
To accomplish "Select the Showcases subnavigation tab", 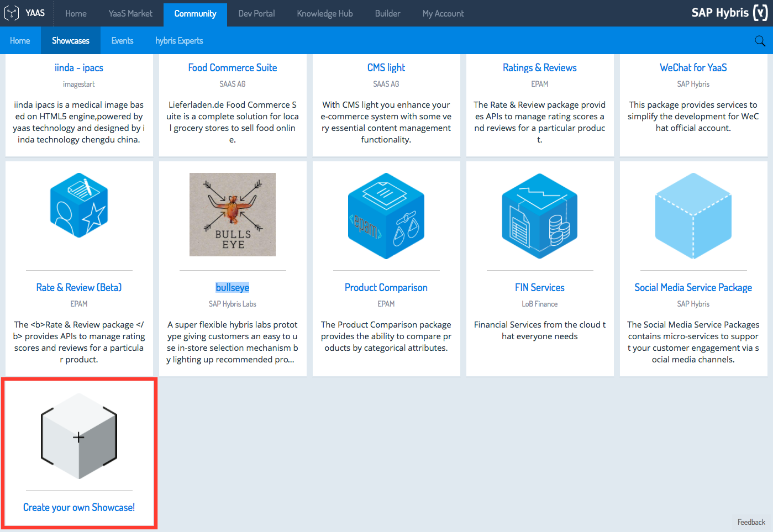I will (71, 41).
